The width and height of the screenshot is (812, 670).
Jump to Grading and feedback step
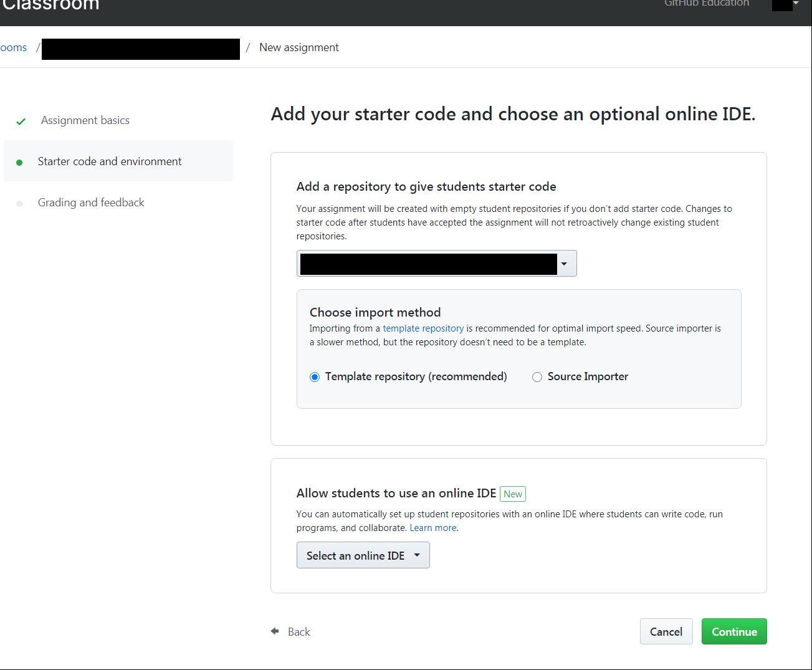point(91,203)
